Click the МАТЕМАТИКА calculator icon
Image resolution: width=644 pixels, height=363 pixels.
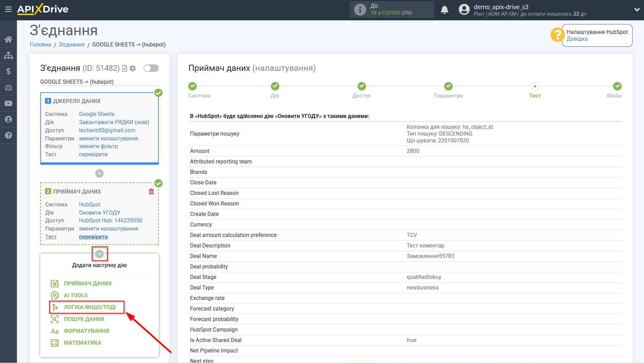click(x=55, y=343)
